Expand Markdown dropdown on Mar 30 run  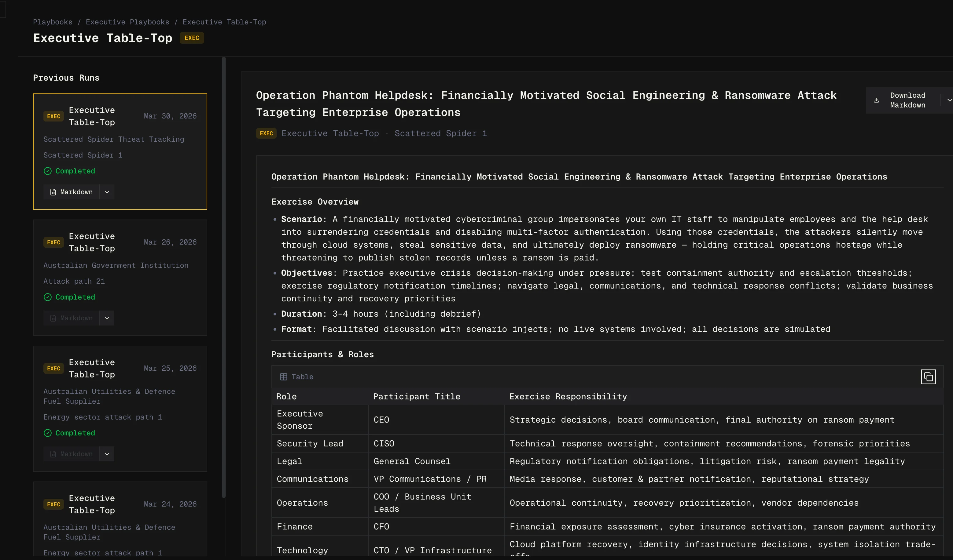pyautogui.click(x=107, y=192)
